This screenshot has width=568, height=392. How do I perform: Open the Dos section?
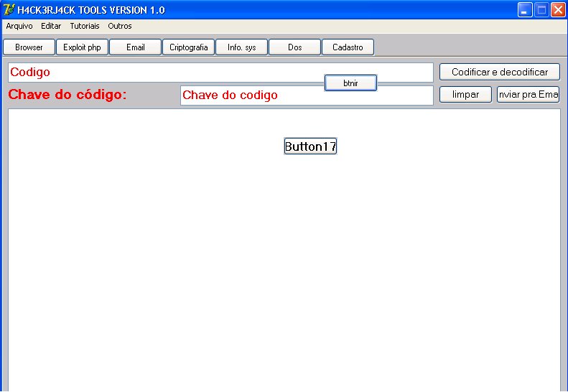point(295,47)
